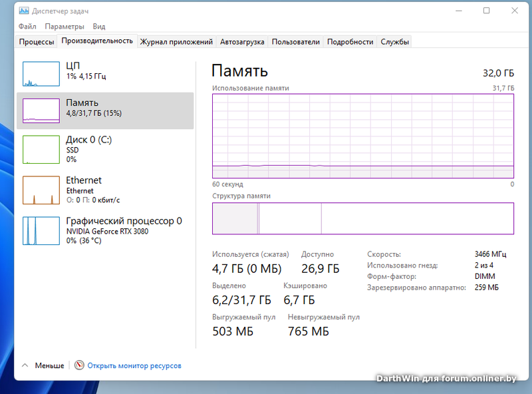
Task: Click the NVIDIA GeForce RTX 3080 label
Action: (x=107, y=232)
